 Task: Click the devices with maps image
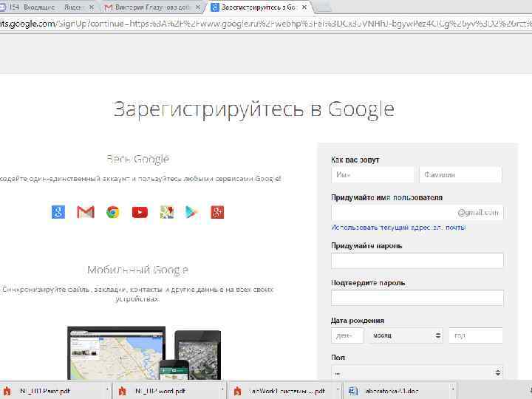click(x=144, y=353)
